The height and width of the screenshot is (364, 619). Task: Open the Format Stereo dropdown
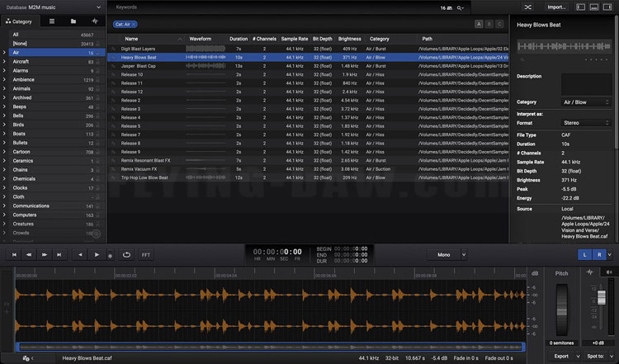tap(586, 123)
